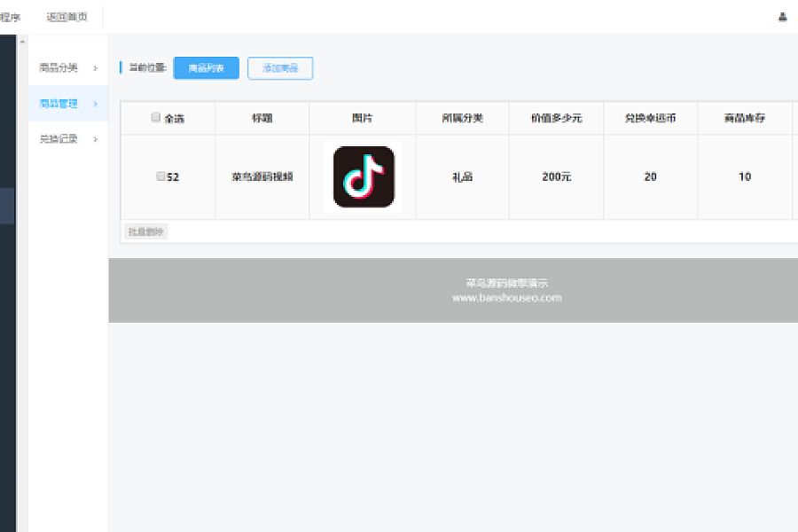Open the 兑换记录 sidebar menu item
The image size is (798, 532).
[68, 139]
